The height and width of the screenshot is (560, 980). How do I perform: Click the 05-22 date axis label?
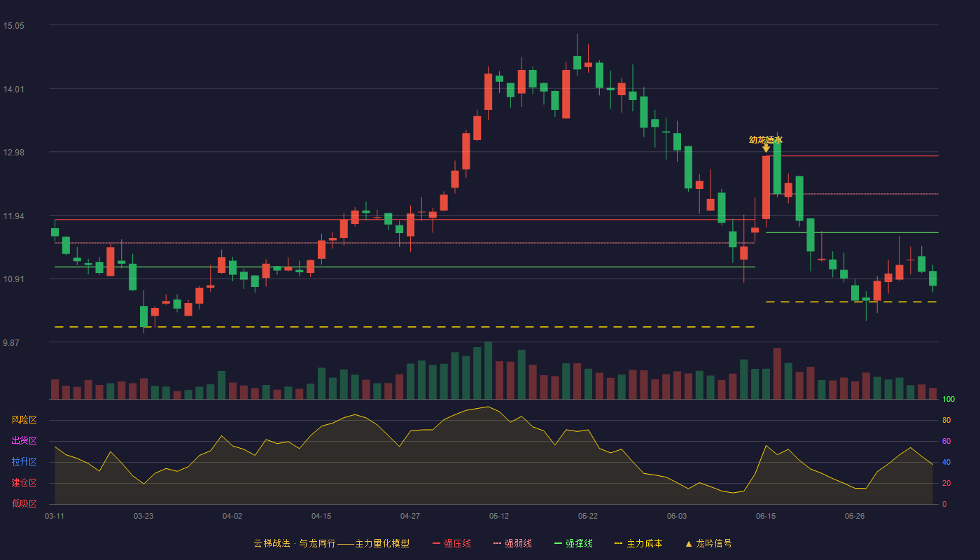(x=588, y=516)
